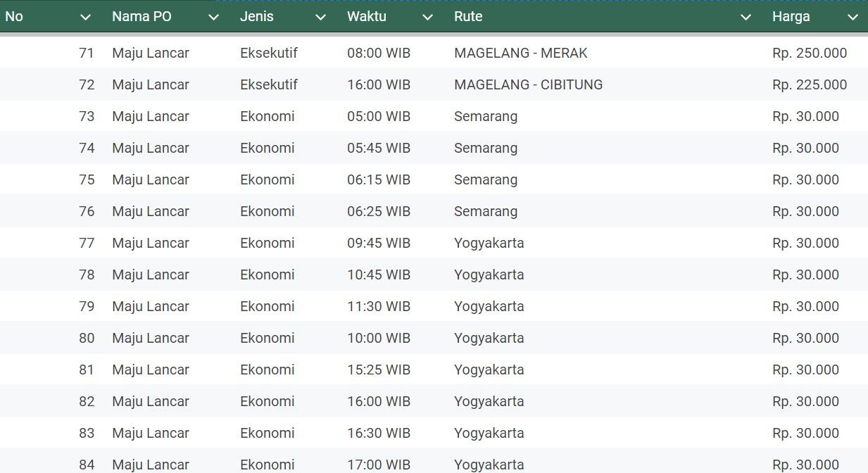Click the No column header
The height and width of the screenshot is (473, 868).
(x=14, y=16)
